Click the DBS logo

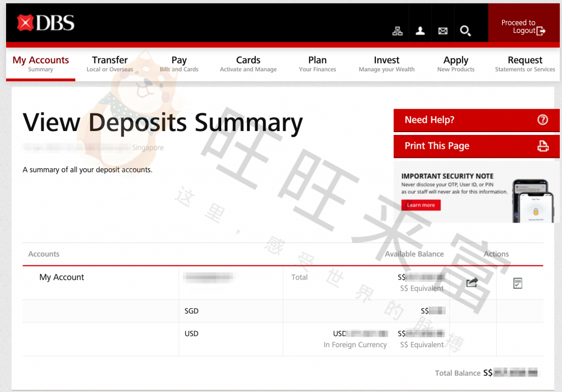click(x=46, y=23)
